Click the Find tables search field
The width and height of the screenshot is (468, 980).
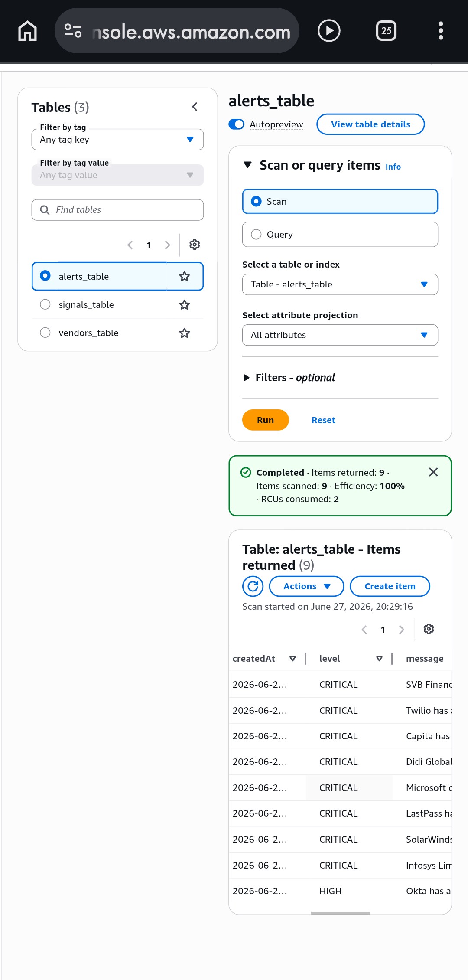117,210
